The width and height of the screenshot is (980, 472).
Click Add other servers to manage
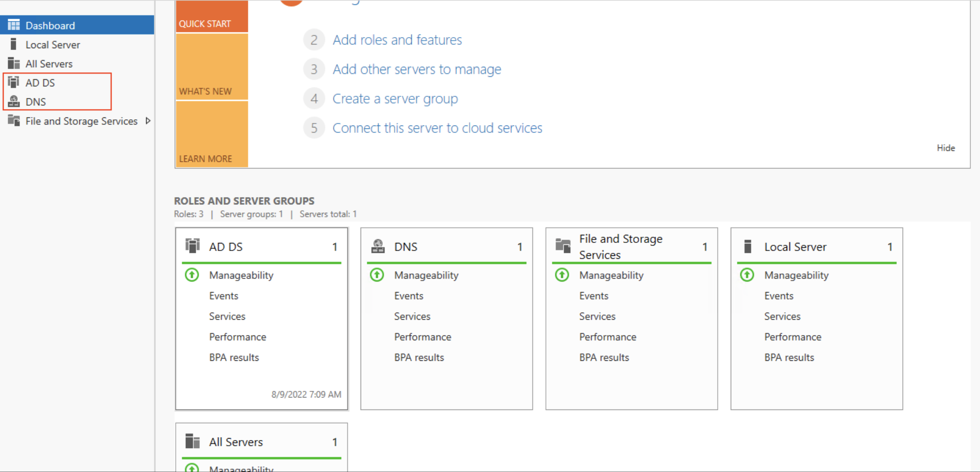(x=416, y=69)
